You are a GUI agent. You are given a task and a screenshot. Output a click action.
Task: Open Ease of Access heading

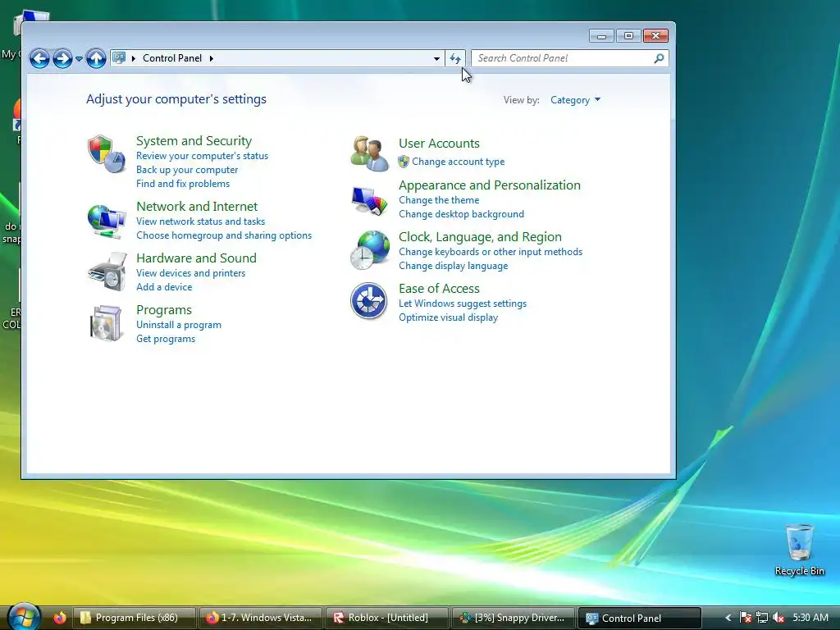tap(439, 289)
